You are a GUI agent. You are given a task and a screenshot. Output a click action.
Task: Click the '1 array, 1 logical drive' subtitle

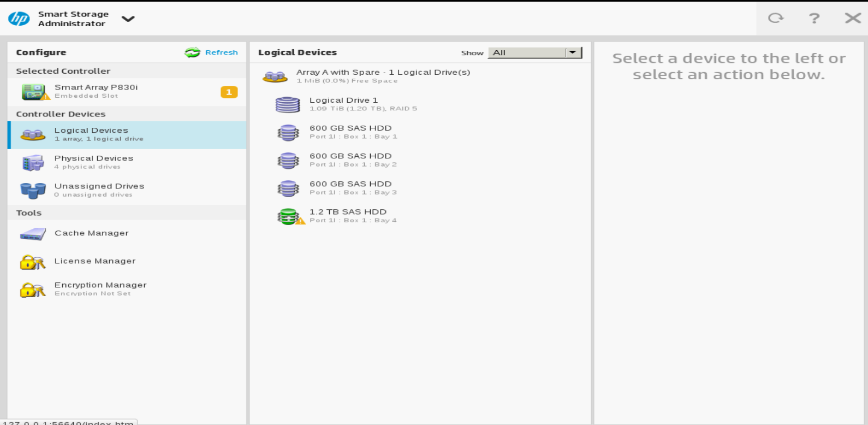[99, 139]
